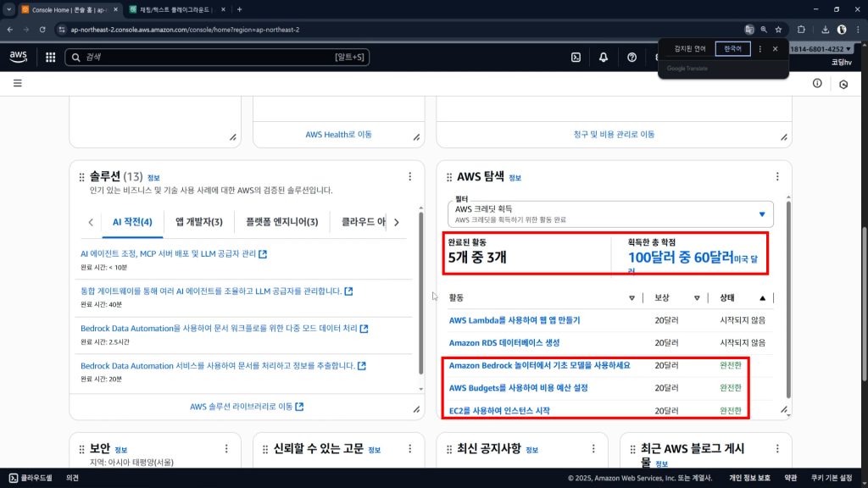Open the browser tab list dropdown arrow
Image resolution: width=868 pixels, height=488 pixels.
click(8, 9)
